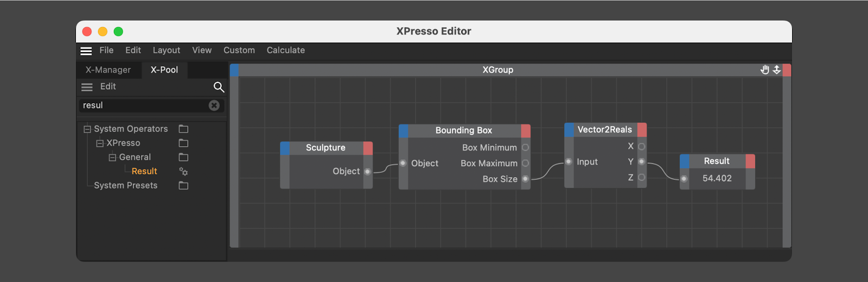
Task: Click the Box Minimum output port
Action: point(525,147)
